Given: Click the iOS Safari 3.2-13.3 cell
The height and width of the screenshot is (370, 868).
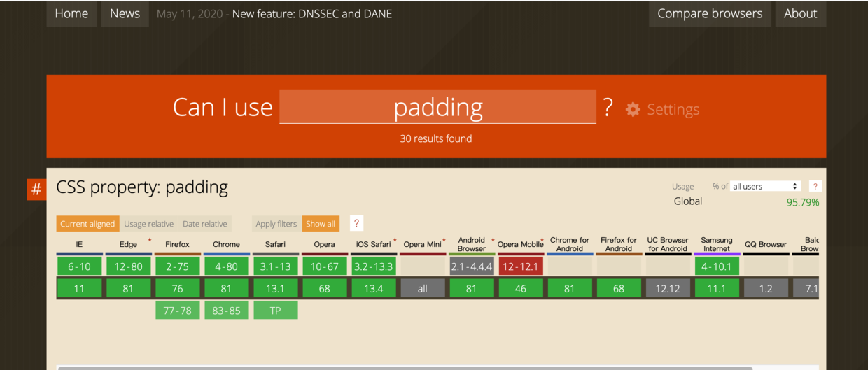Looking at the screenshot, I should [373, 266].
